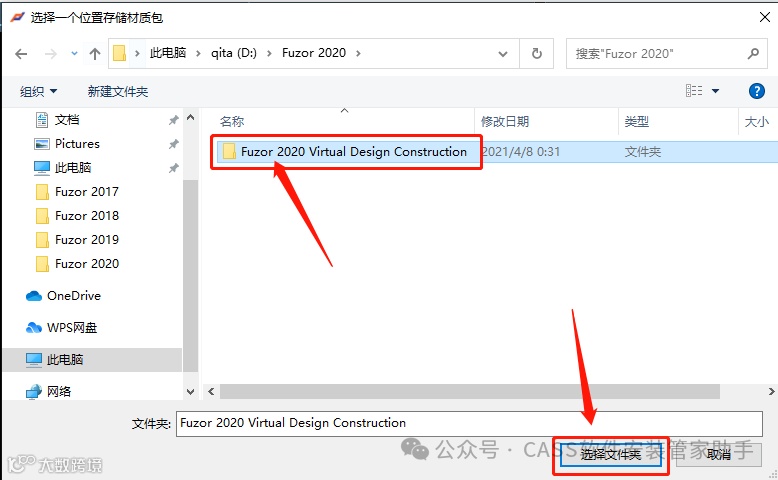This screenshot has width=778, height=480.
Task: Select 此电脑 in the address path
Action: [x=168, y=53]
